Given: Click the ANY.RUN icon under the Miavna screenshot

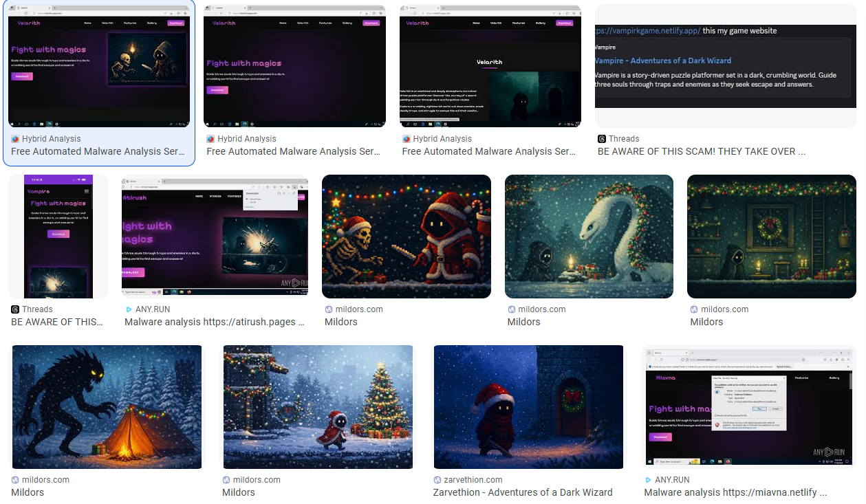Looking at the screenshot, I should pos(648,480).
